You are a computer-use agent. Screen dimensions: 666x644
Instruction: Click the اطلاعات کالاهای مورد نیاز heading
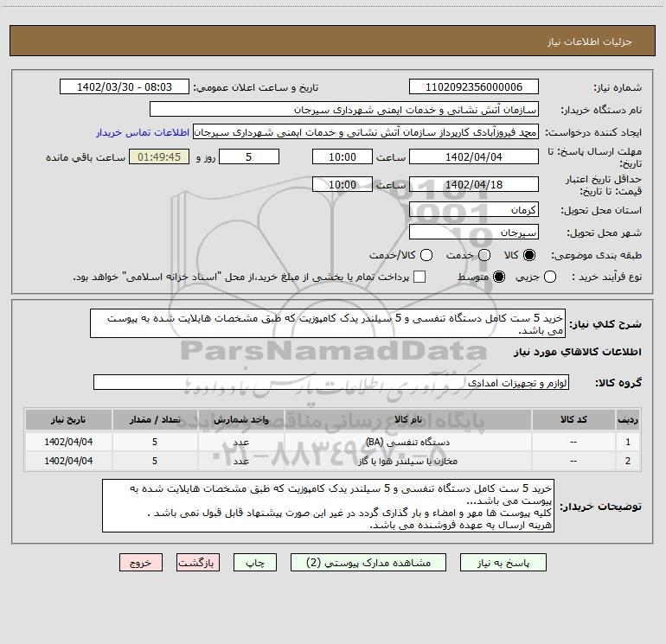(577, 352)
